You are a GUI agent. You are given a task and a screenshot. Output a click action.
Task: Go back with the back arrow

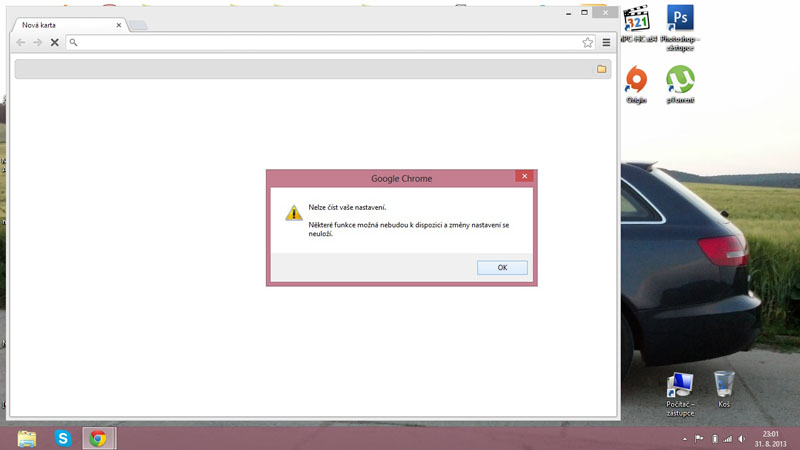21,42
